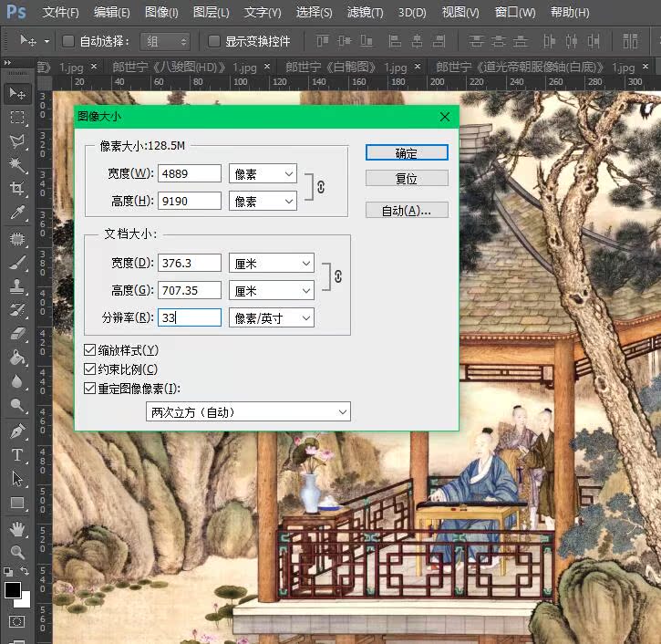
Task: Click the pixel 宽度(W) field 4889
Action: (190, 173)
